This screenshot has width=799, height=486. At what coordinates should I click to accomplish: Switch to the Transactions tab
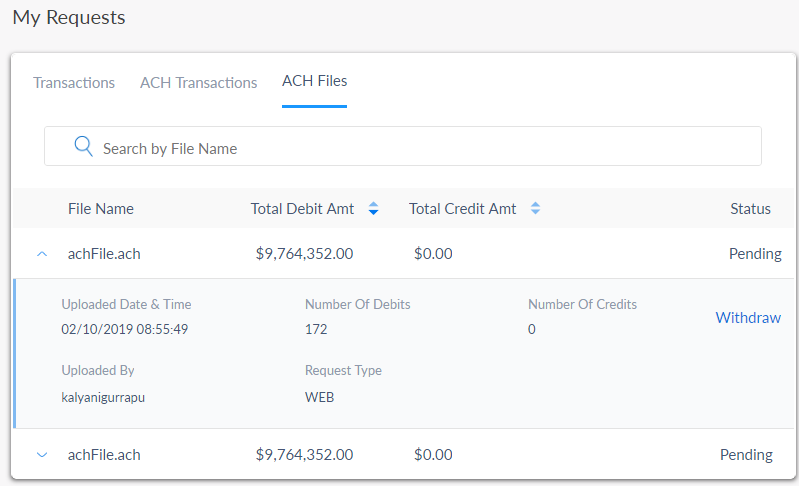(x=74, y=83)
